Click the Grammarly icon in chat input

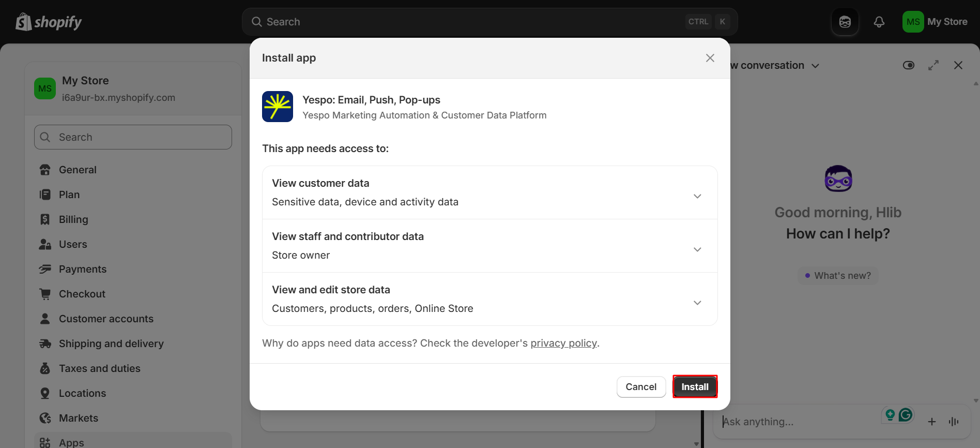click(906, 414)
